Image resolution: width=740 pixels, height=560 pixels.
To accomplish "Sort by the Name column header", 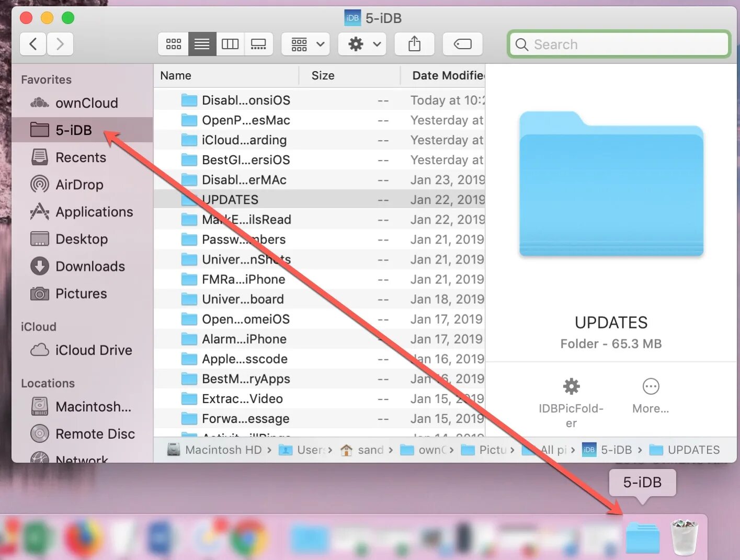I will click(x=226, y=75).
